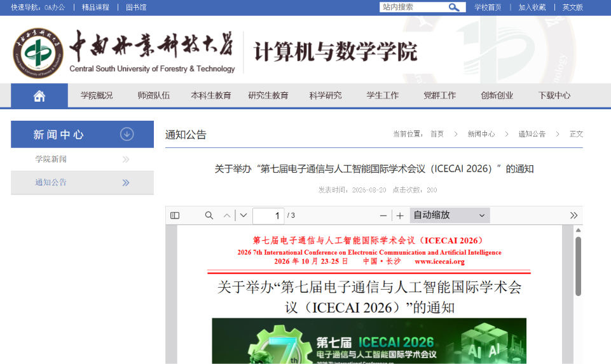Click the 计算机与数学学院 title text

(x=336, y=52)
